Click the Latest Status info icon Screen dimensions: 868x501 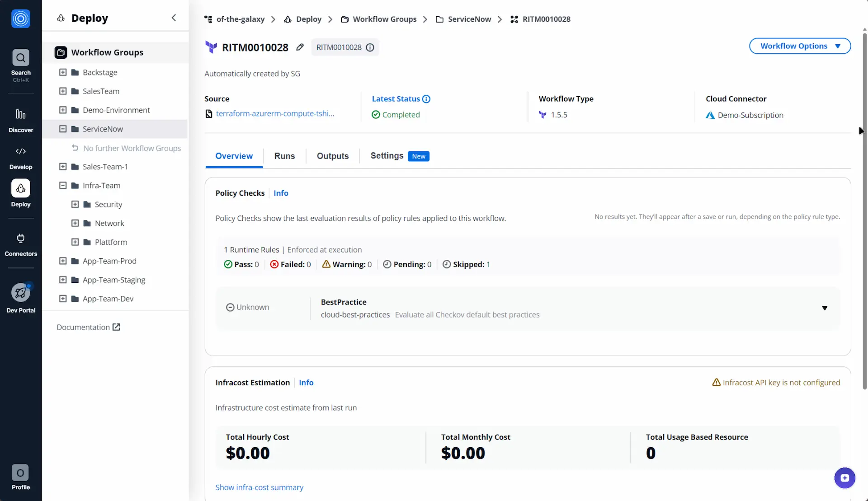point(426,99)
